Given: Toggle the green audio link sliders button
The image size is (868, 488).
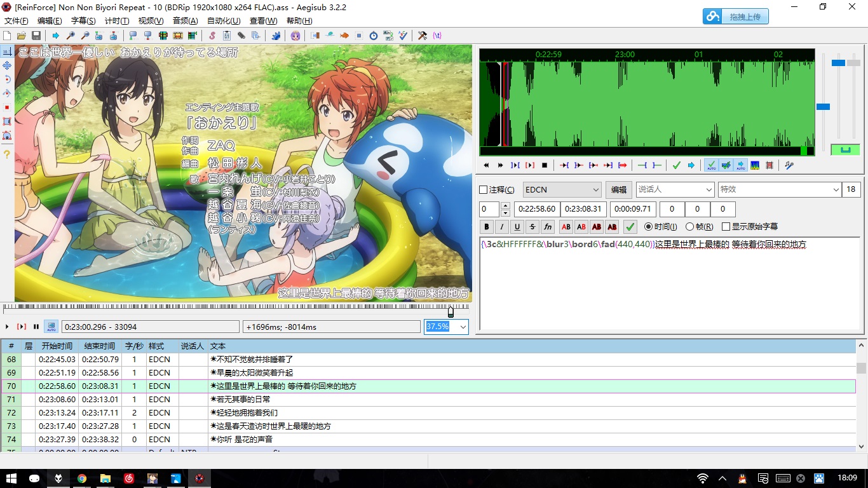Looking at the screenshot, I should click(845, 150).
